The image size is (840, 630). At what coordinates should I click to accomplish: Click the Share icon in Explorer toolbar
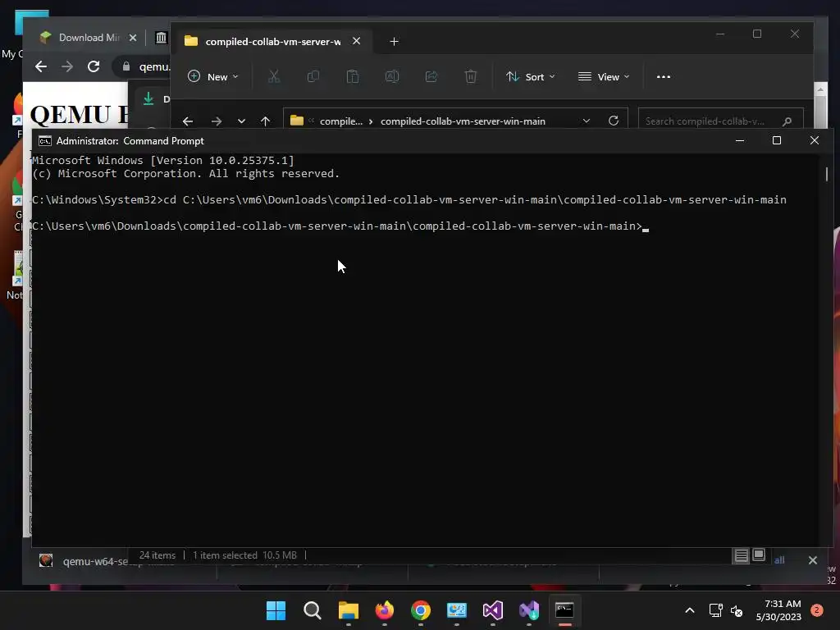pyautogui.click(x=431, y=76)
